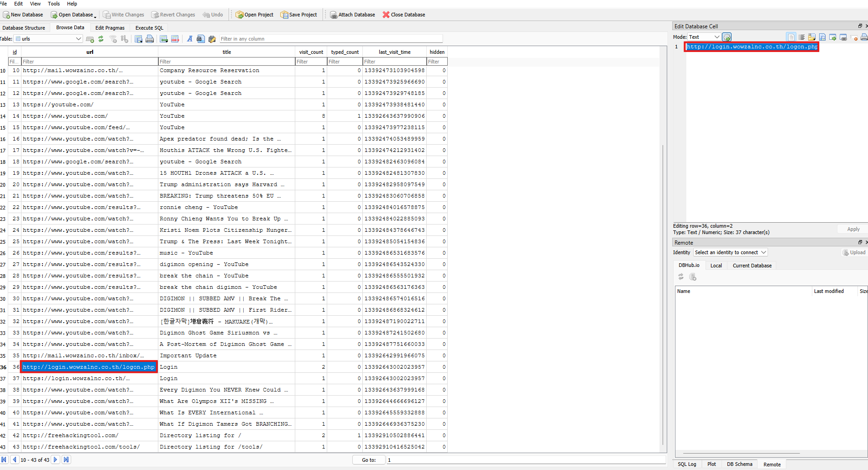Click the Attach Database button

tap(352, 15)
